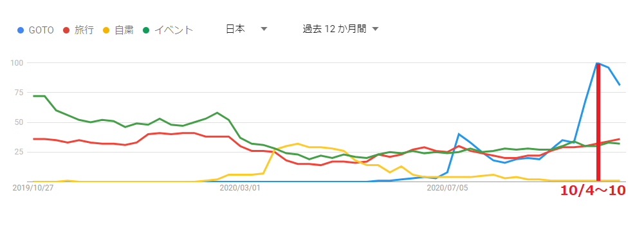The image size is (644, 242).
Task: Click the blue GOTO legend dot
Action: (20, 30)
